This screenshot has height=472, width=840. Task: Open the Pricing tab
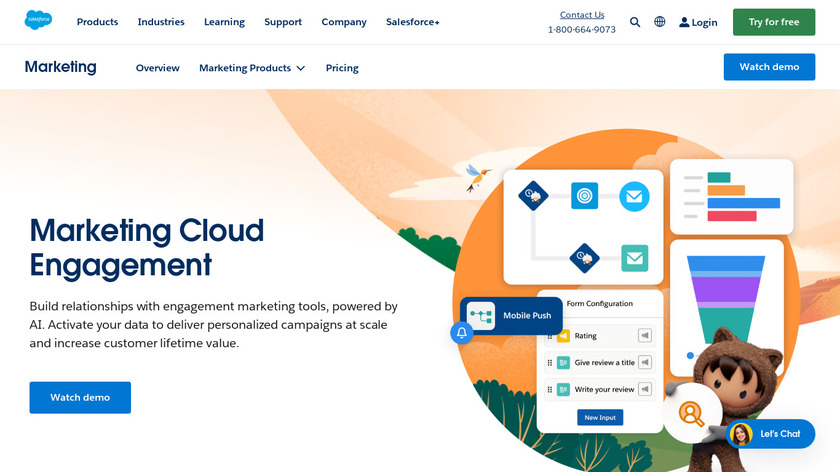(342, 68)
